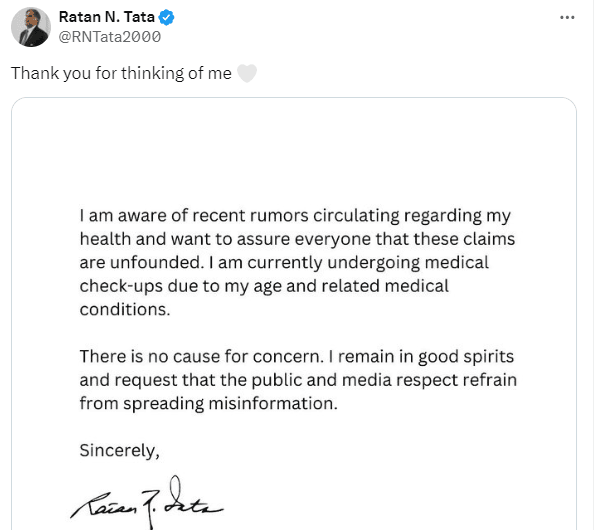Open the three-dot more options menu

click(x=567, y=17)
